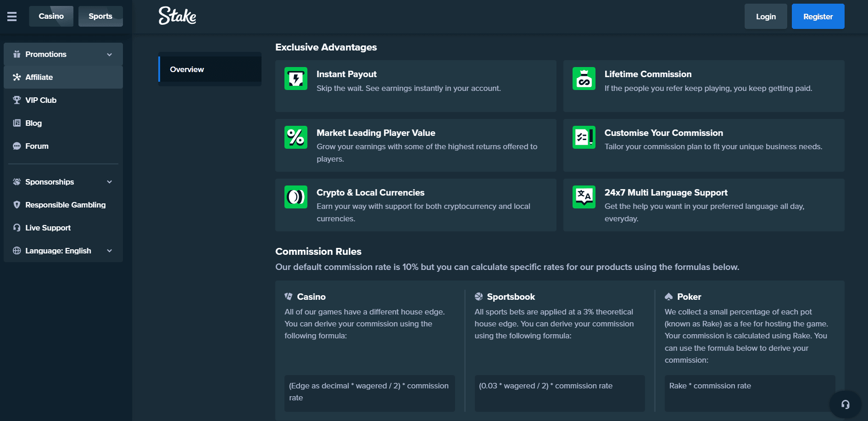This screenshot has height=421, width=868.
Task: Switch to the Sports tab
Action: tap(100, 16)
